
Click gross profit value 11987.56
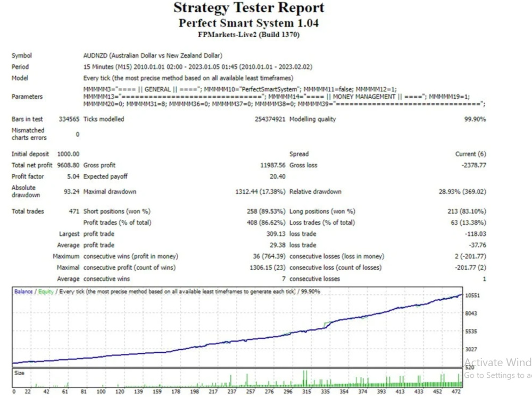pyautogui.click(x=273, y=165)
